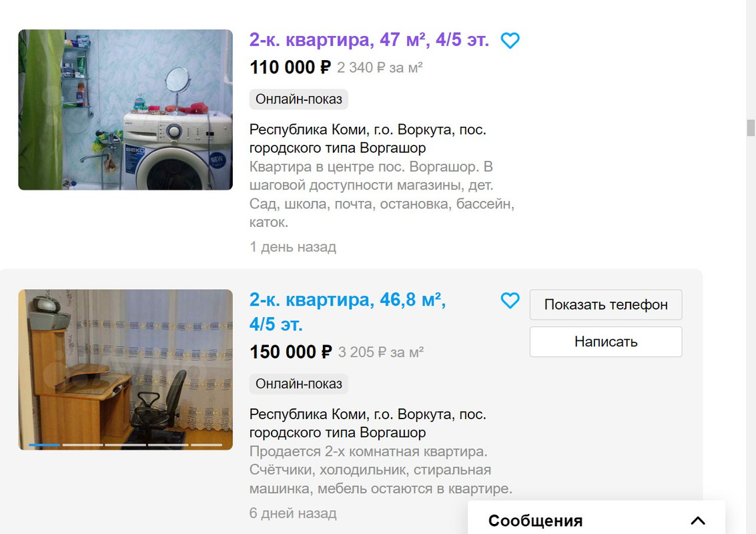Select the first photo slider segment

click(x=44, y=445)
